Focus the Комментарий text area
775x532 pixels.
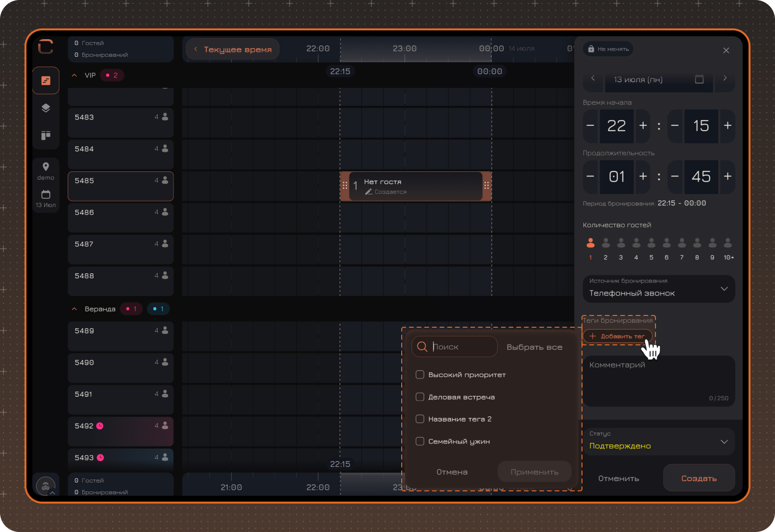(659, 381)
